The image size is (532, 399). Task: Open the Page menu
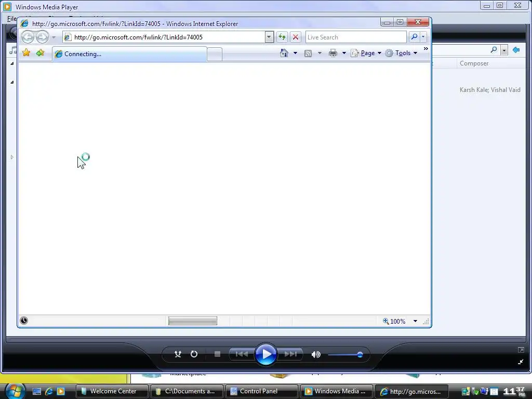[366, 53]
